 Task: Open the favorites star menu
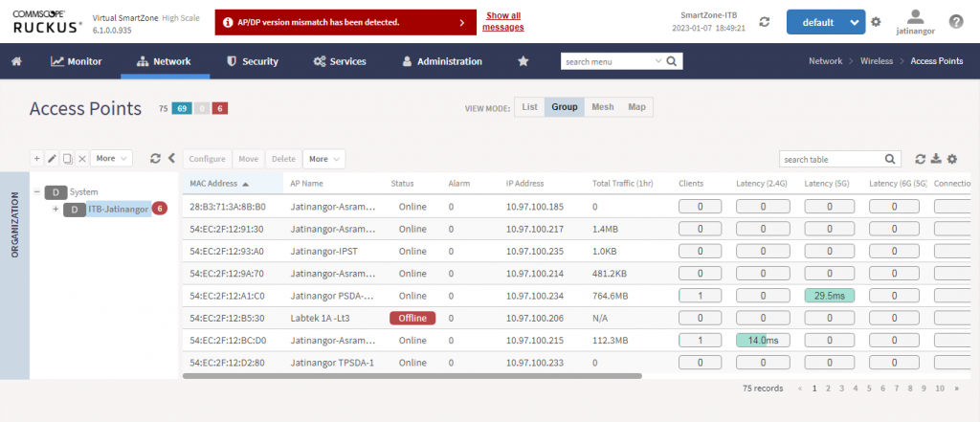click(523, 61)
